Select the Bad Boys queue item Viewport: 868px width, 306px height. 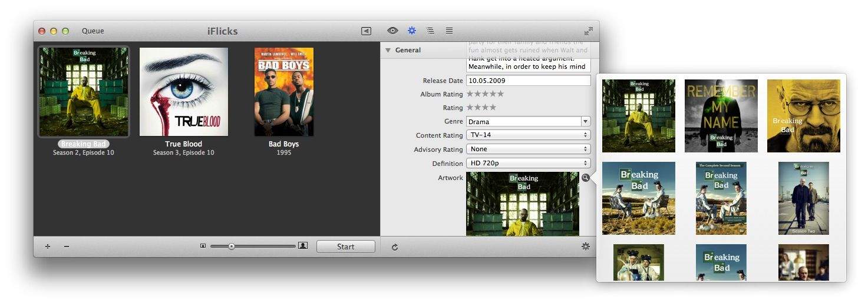(284, 92)
